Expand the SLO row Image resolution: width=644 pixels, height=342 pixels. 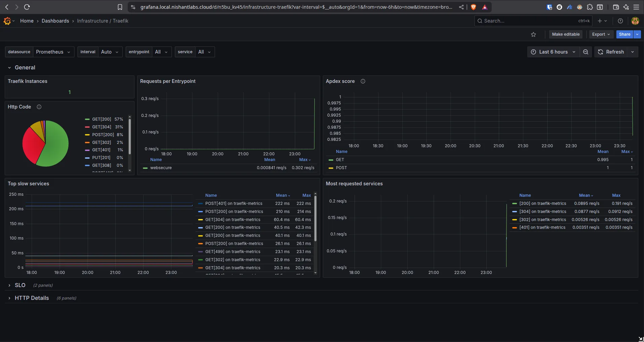pyautogui.click(x=20, y=285)
